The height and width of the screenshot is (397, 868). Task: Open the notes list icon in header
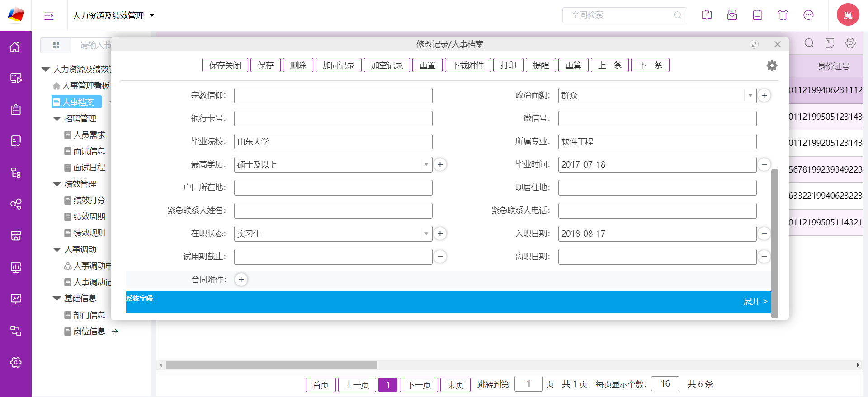pyautogui.click(x=757, y=15)
